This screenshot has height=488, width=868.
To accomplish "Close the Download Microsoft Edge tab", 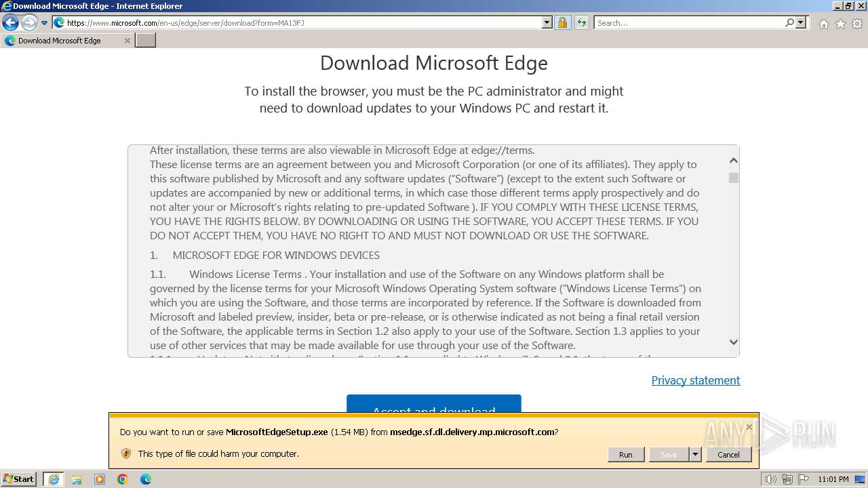I will 127,41.
